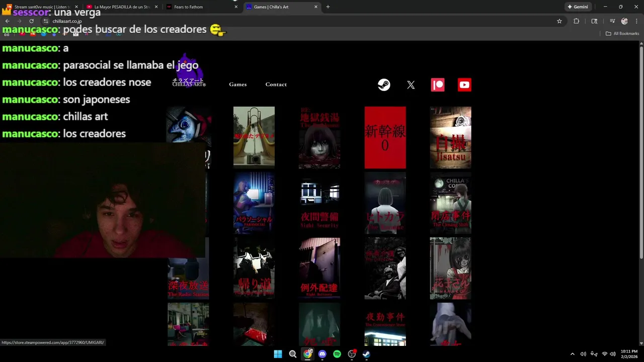
Task: Open the Games menu item
Action: click(237, 84)
